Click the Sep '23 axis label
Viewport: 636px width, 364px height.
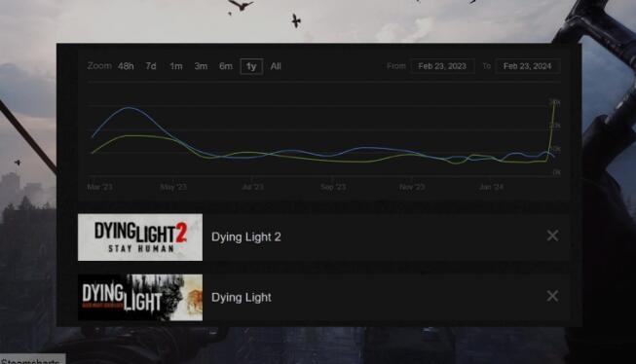tap(333, 187)
